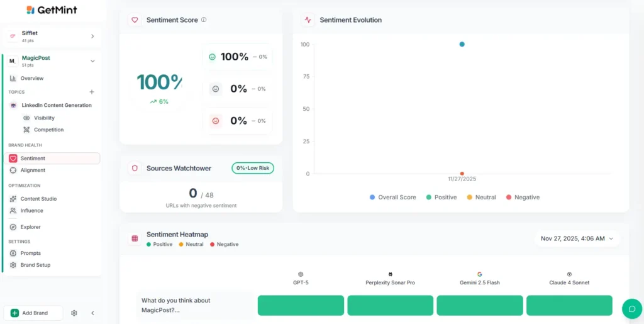Click the Sentiment Score info icon
This screenshot has width=644, height=324.
204,20
